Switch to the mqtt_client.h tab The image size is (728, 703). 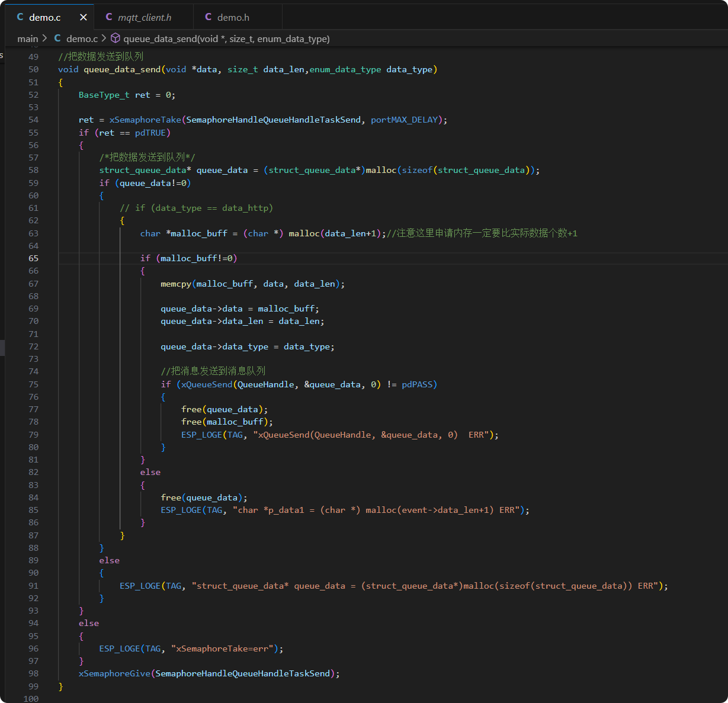[145, 17]
